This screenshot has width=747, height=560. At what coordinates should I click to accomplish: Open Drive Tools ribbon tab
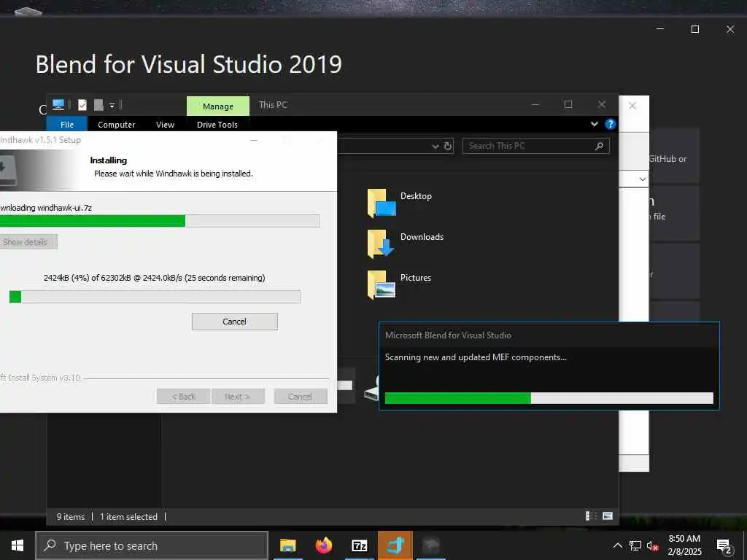click(x=217, y=124)
